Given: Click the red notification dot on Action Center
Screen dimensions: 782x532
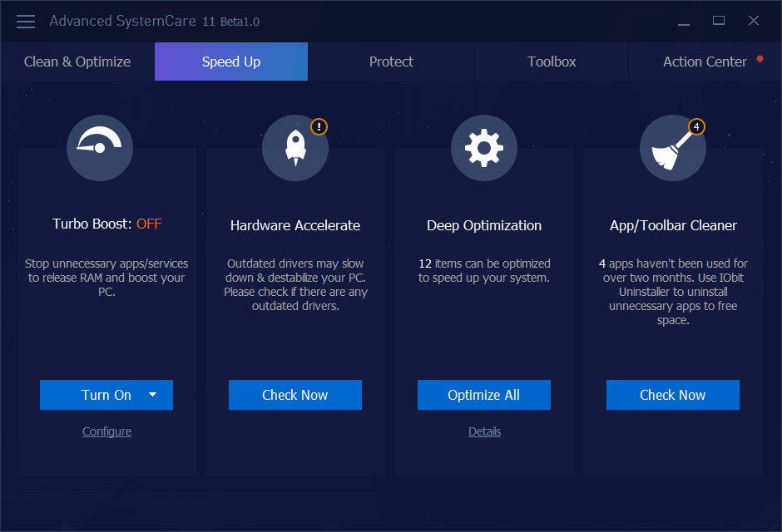Looking at the screenshot, I should (760, 59).
